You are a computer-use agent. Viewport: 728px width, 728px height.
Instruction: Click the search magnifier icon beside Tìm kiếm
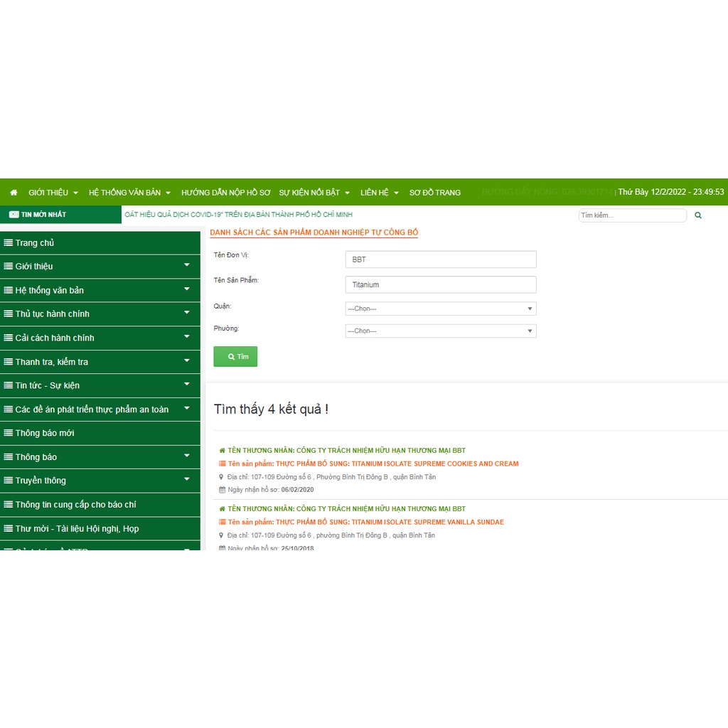[698, 215]
